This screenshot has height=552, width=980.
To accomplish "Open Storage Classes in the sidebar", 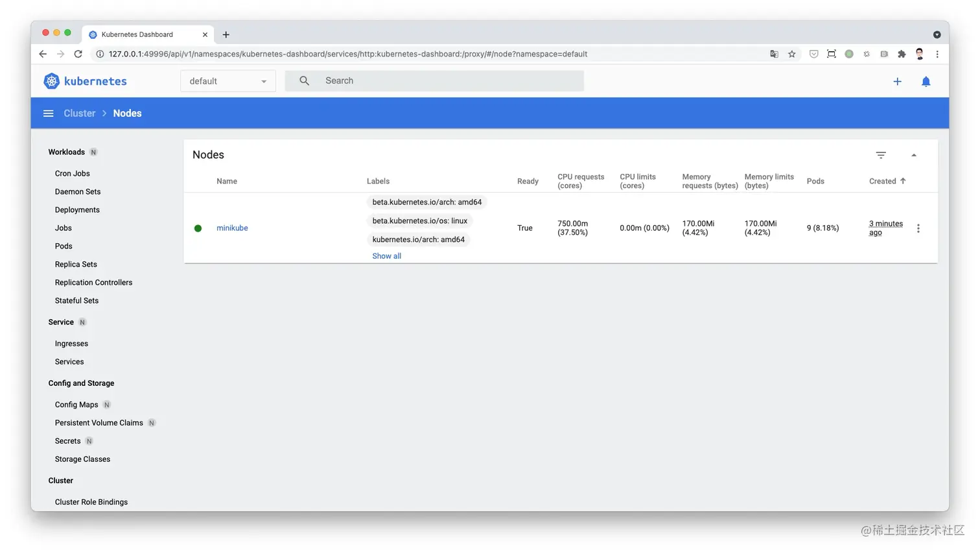I will (82, 459).
